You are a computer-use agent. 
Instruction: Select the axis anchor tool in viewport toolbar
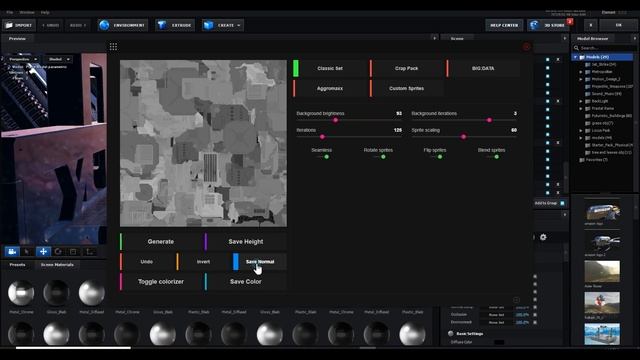coord(89,252)
